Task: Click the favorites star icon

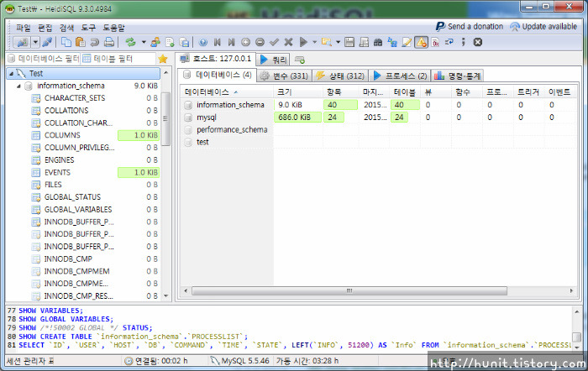Action: (x=163, y=59)
